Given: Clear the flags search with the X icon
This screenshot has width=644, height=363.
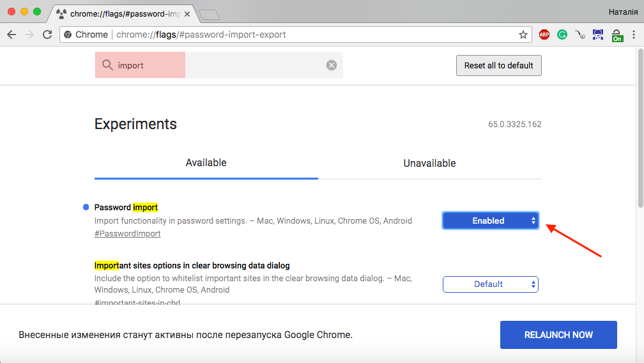Looking at the screenshot, I should tap(331, 65).
